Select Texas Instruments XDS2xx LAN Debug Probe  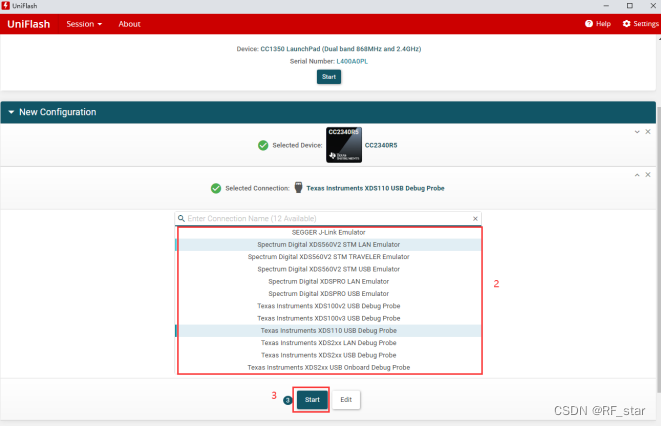pos(328,343)
